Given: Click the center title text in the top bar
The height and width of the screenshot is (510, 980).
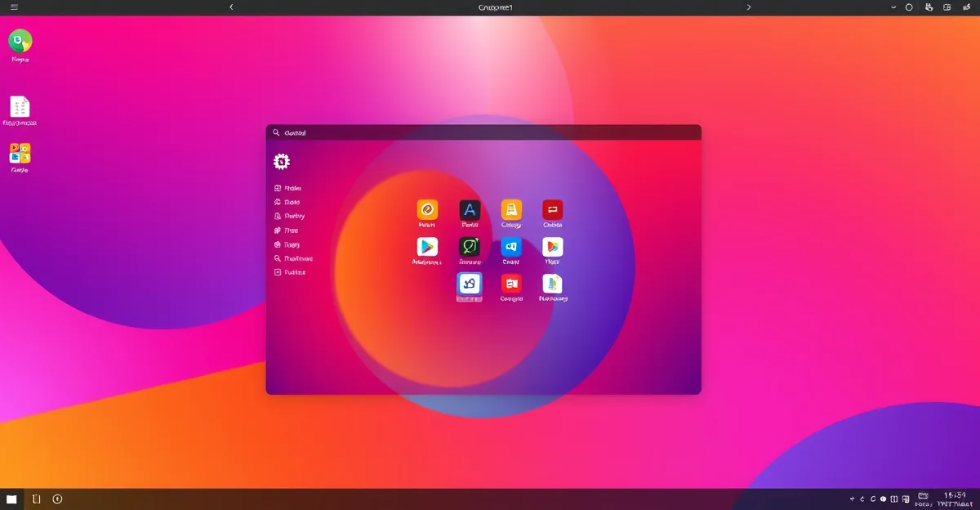Looking at the screenshot, I should point(495,7).
